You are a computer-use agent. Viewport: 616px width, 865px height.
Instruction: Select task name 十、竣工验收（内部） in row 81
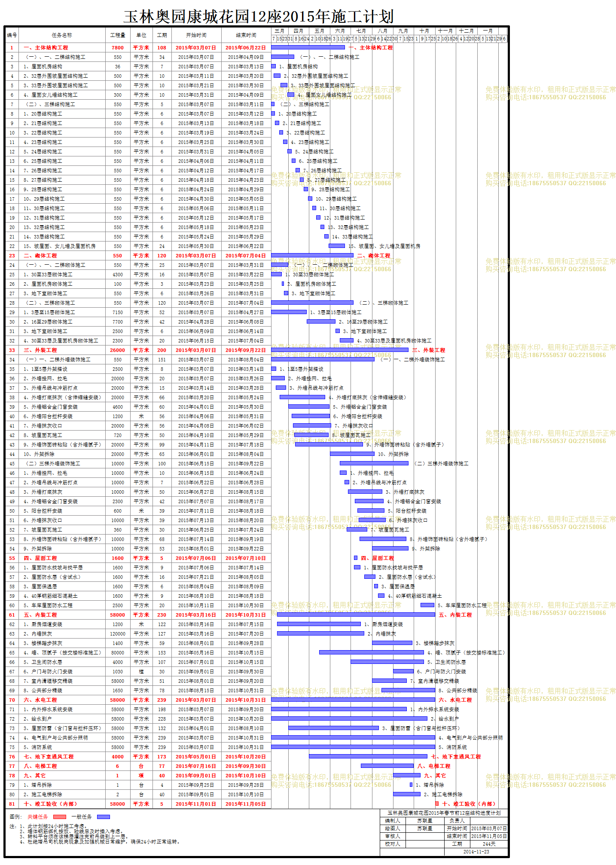click(50, 804)
